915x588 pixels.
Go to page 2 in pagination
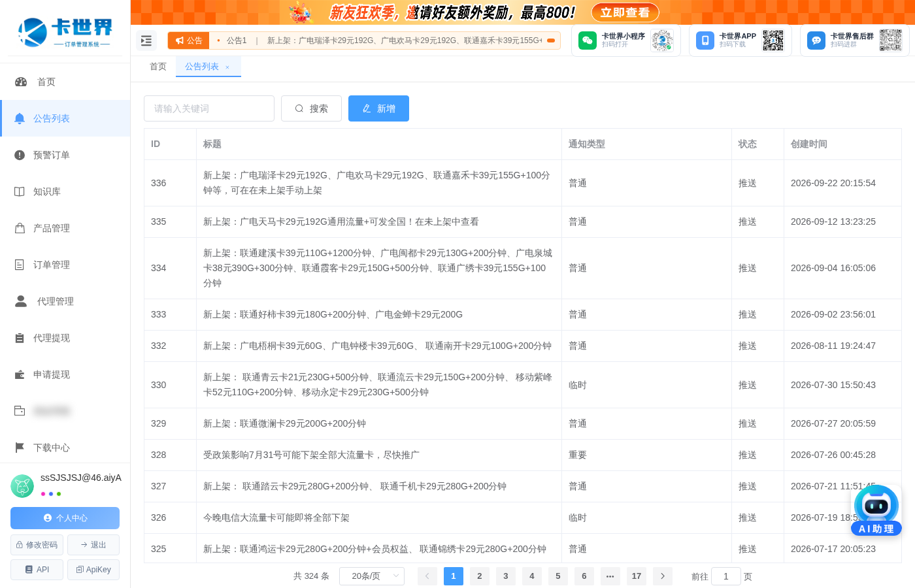(480, 576)
